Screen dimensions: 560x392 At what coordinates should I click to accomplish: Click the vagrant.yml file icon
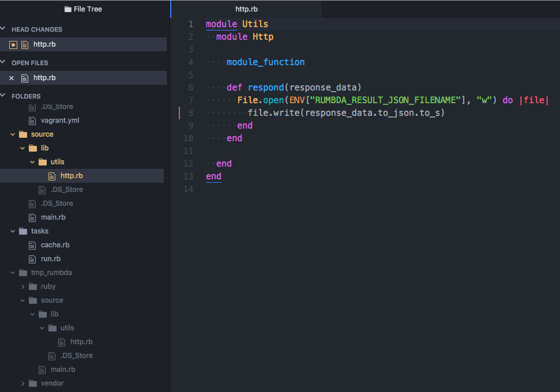click(32, 120)
